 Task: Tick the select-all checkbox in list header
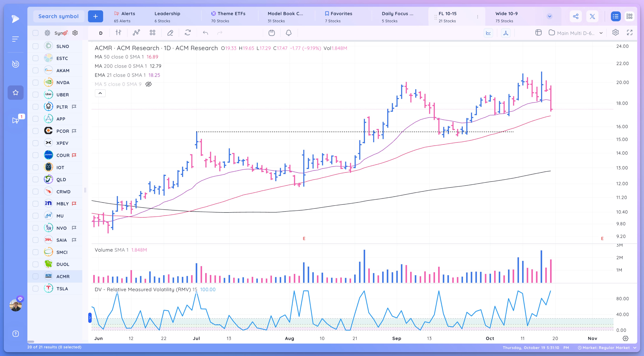[35, 33]
